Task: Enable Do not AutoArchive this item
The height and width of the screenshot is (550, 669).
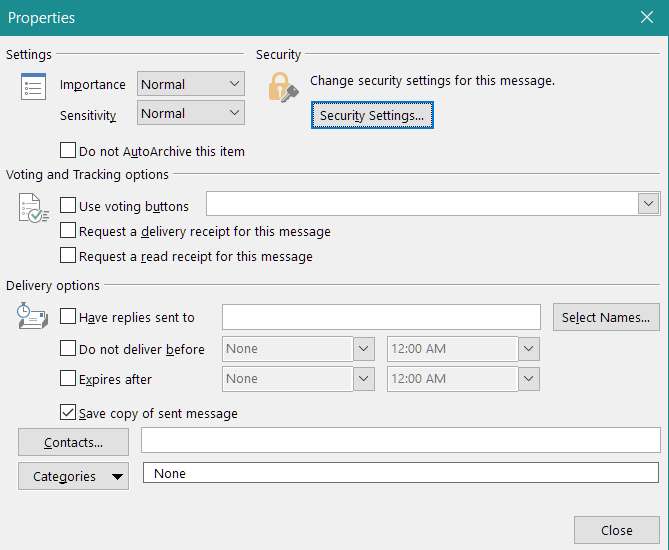Action: (68, 151)
